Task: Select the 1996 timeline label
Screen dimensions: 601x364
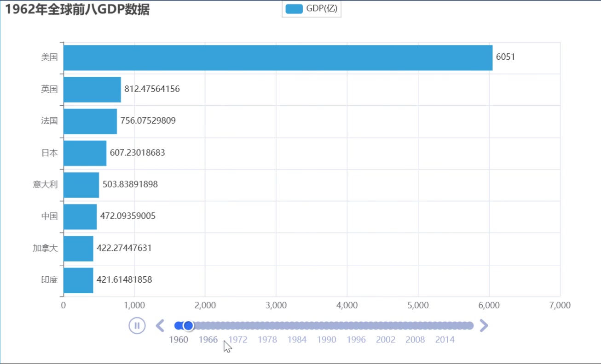Action: tap(356, 340)
